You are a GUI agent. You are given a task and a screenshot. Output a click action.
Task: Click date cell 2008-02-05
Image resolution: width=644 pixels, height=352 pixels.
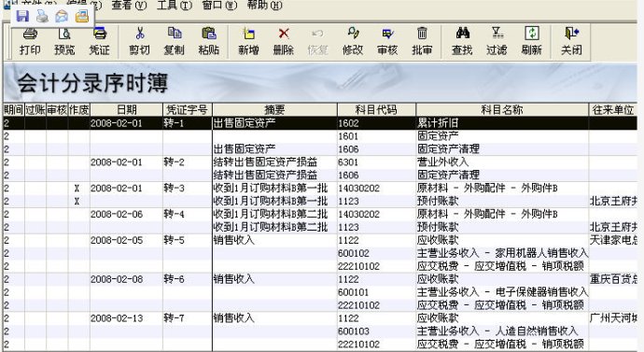(x=126, y=240)
